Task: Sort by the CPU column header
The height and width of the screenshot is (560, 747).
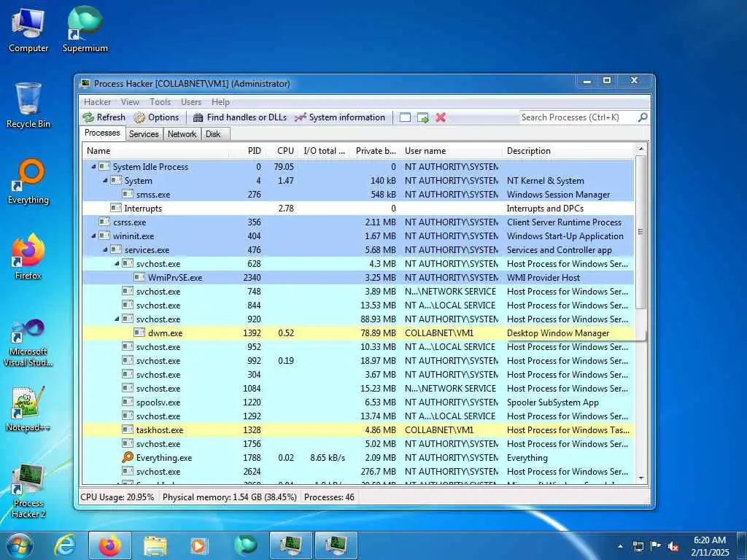Action: click(282, 151)
